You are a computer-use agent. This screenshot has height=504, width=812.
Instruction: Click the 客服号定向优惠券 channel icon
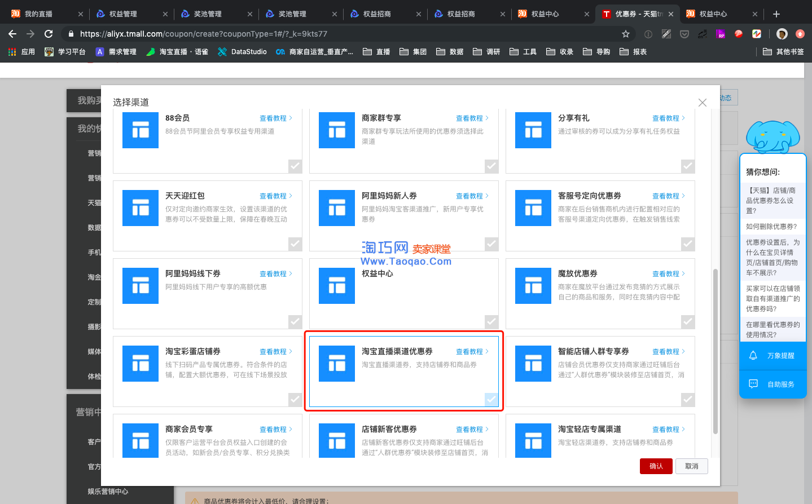click(x=533, y=208)
